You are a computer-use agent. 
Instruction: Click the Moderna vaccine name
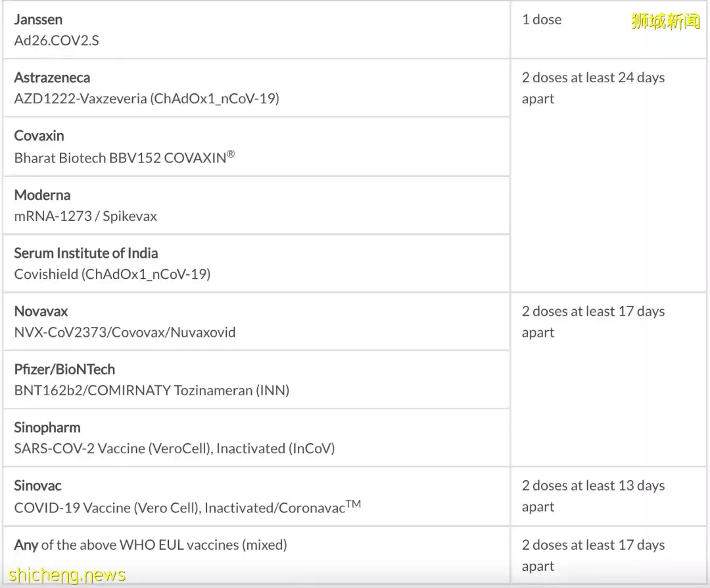42,195
